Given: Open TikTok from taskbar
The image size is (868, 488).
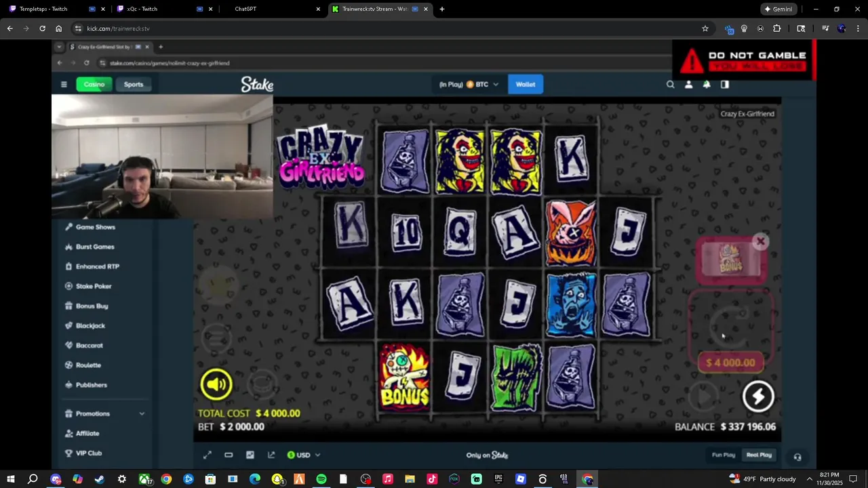Looking at the screenshot, I should click(x=432, y=479).
